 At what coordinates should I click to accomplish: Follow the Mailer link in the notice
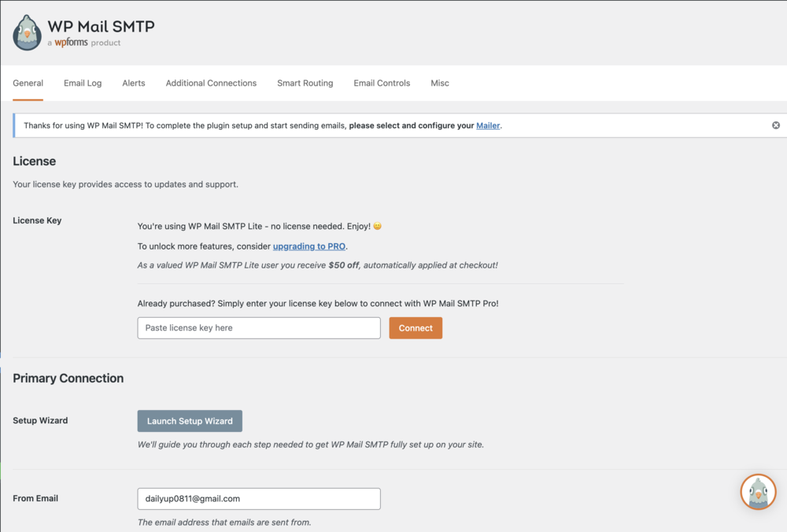488,125
